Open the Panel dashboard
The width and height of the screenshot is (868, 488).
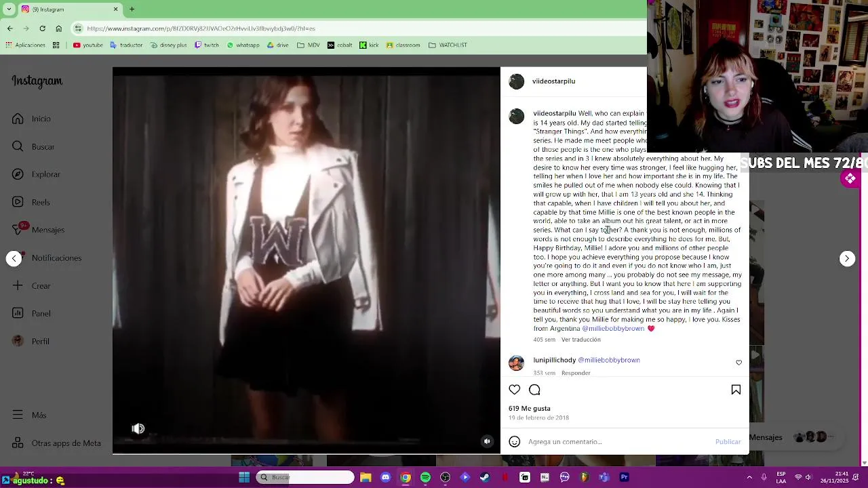[x=31, y=313]
